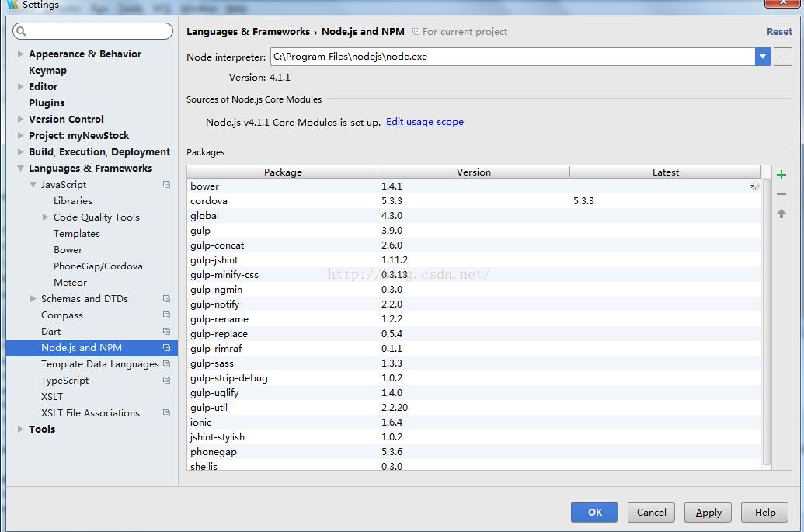804x532 pixels.
Task: Select the gulp-uglify package row
Action: [475, 393]
